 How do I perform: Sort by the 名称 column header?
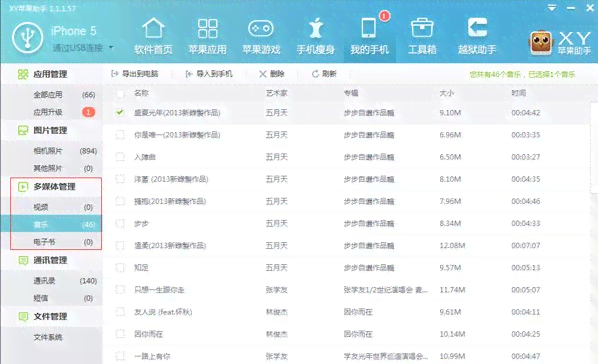[x=141, y=93]
